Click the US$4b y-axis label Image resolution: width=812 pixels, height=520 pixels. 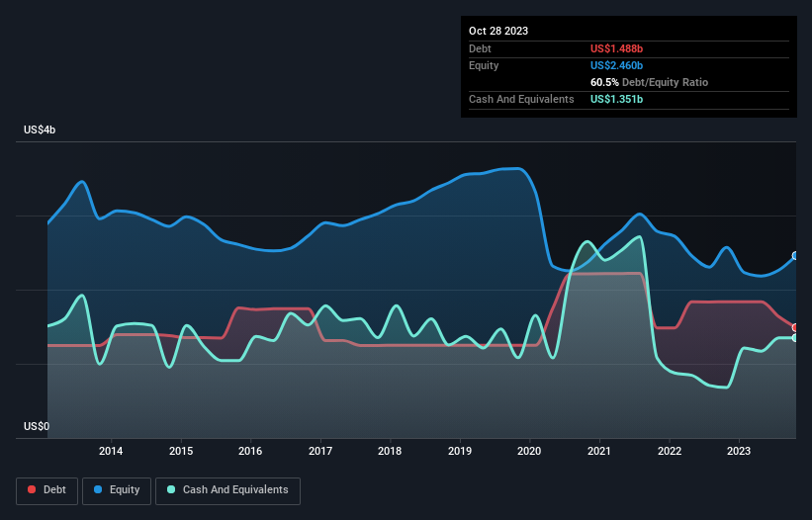click(x=40, y=130)
